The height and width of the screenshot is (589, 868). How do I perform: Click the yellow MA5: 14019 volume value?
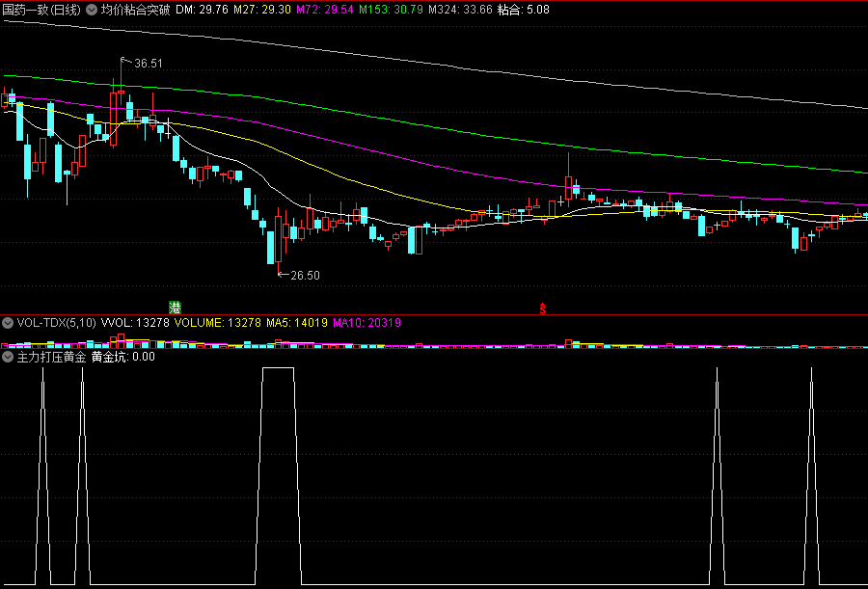click(x=297, y=323)
